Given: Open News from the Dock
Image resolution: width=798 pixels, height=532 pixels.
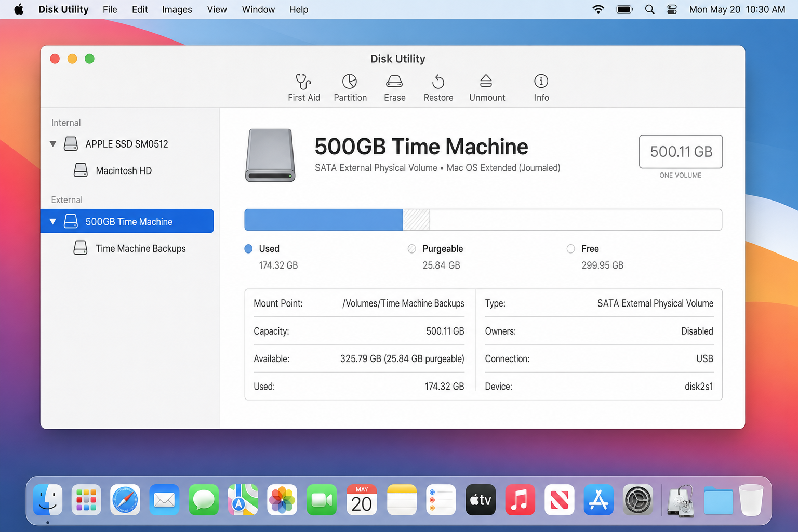Looking at the screenshot, I should [560, 500].
